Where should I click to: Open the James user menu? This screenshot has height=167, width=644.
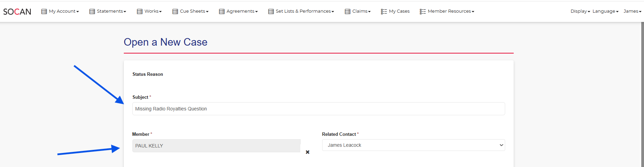(632, 11)
